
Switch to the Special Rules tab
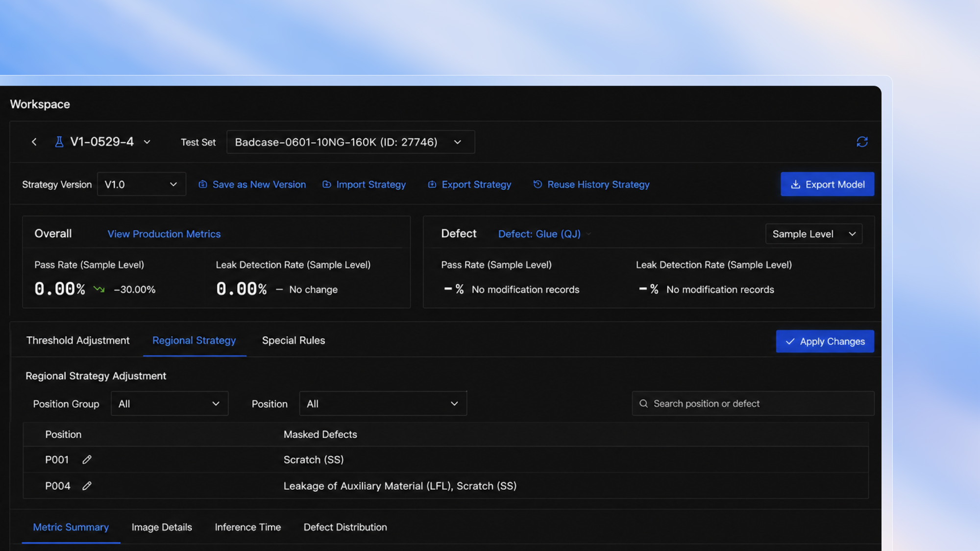click(294, 341)
